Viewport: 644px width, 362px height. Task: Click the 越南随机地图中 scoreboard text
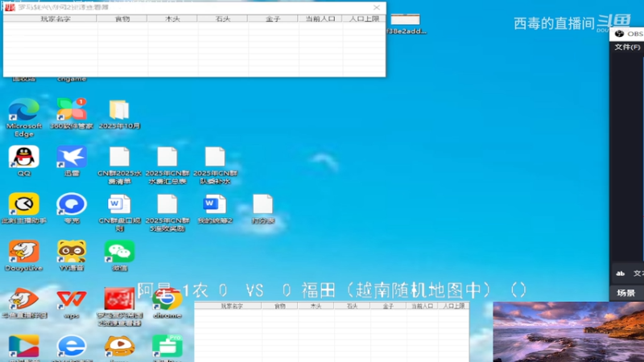(x=419, y=290)
